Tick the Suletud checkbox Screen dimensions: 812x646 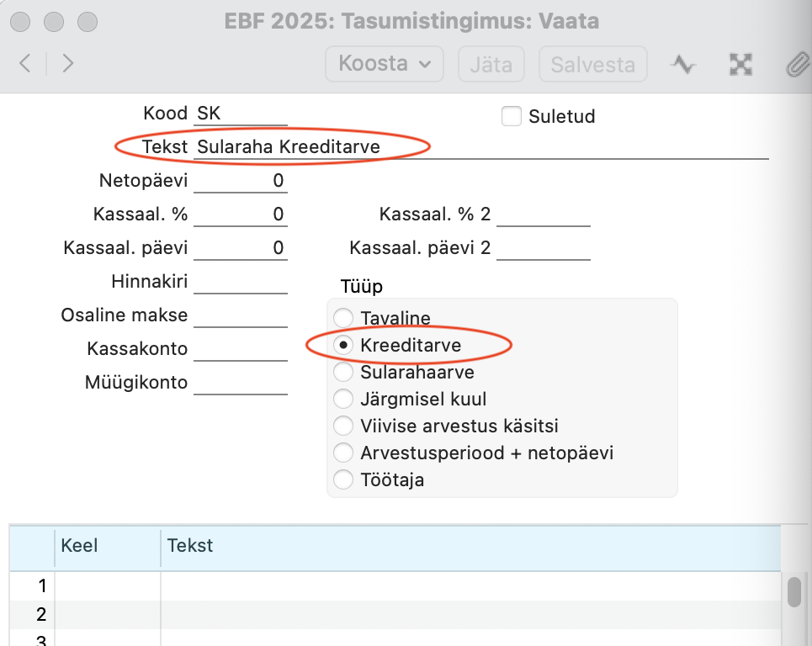[512, 116]
